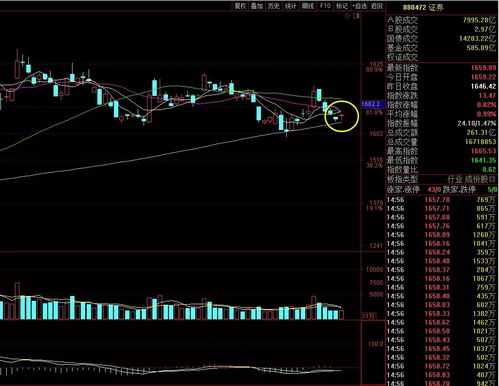Open F10 company info
499x386 pixels.
(x=325, y=6)
